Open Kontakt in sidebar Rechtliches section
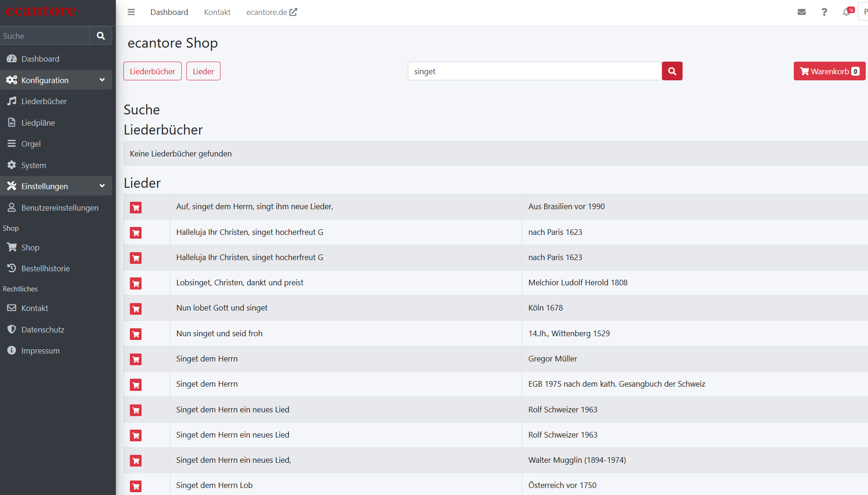 click(56, 308)
